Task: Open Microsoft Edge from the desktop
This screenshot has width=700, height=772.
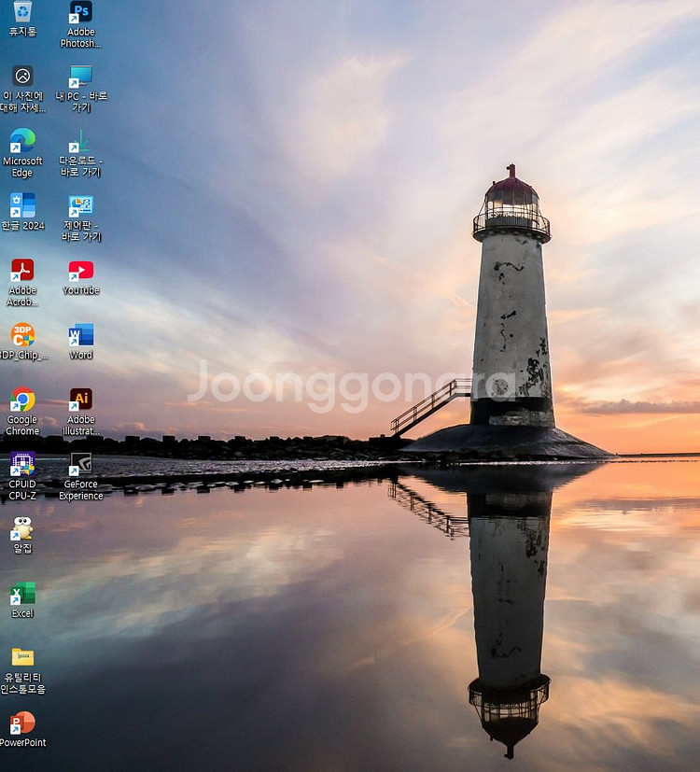Action: tap(22, 141)
